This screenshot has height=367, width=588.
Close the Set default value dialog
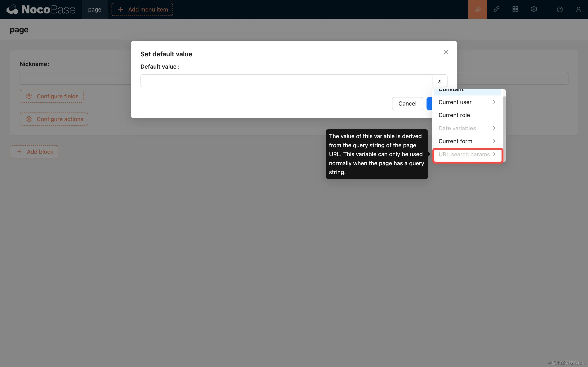click(x=446, y=52)
